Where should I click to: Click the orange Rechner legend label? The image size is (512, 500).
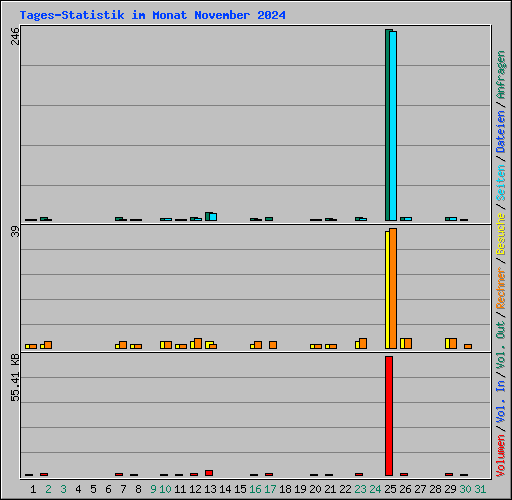click(x=501, y=288)
